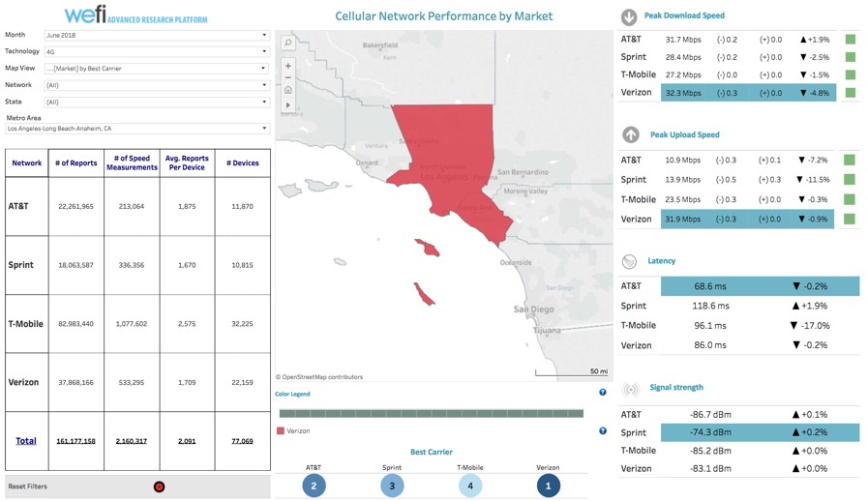Click the San Diego label on map
Screen dimensions: 868x501
point(533,309)
